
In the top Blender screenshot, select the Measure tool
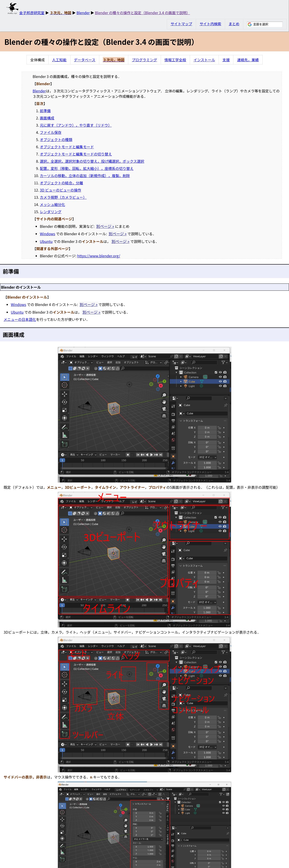(x=65, y=435)
